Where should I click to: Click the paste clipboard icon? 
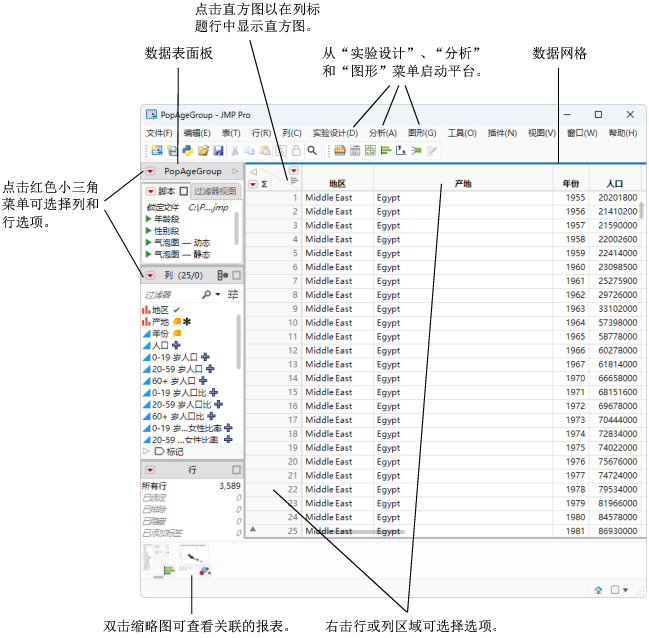pyautogui.click(x=265, y=150)
